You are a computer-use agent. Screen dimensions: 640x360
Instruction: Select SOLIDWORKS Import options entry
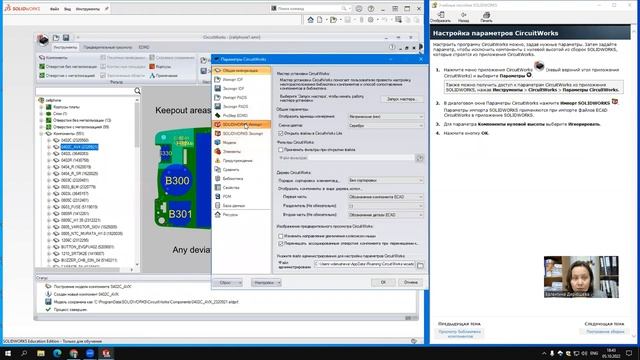point(241,124)
